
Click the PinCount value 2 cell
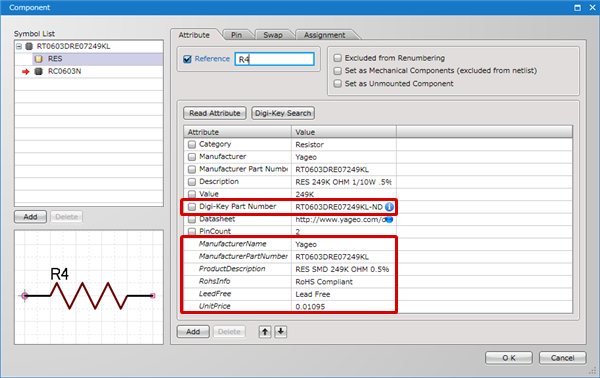coord(344,231)
